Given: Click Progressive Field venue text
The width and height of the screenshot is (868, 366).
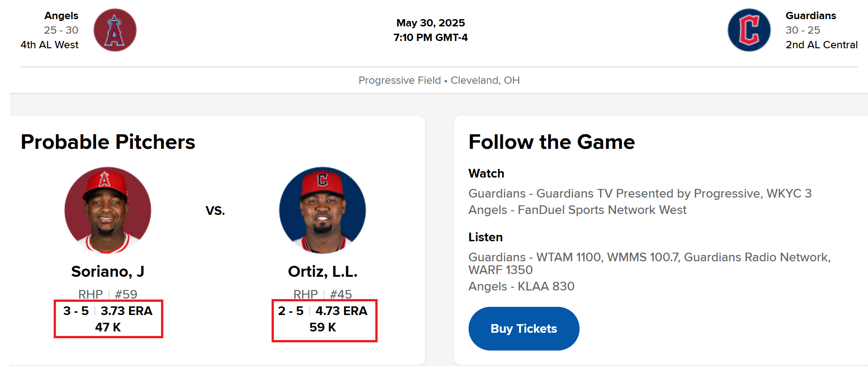Looking at the screenshot, I should pyautogui.click(x=399, y=80).
